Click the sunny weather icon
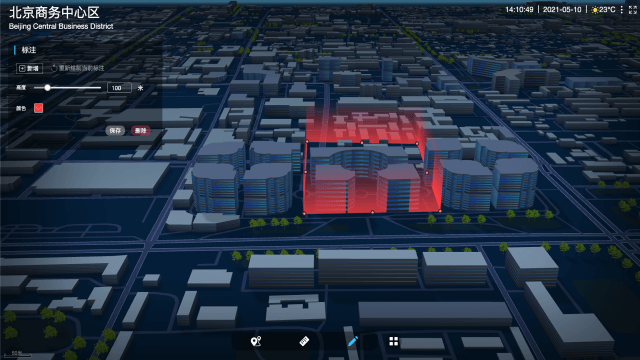The image size is (640, 360). tap(595, 10)
